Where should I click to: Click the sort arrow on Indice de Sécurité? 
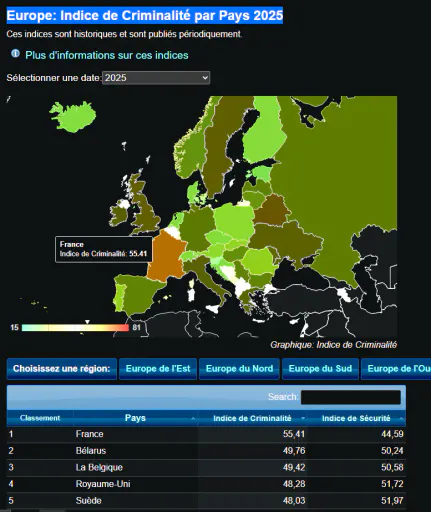pos(401,418)
